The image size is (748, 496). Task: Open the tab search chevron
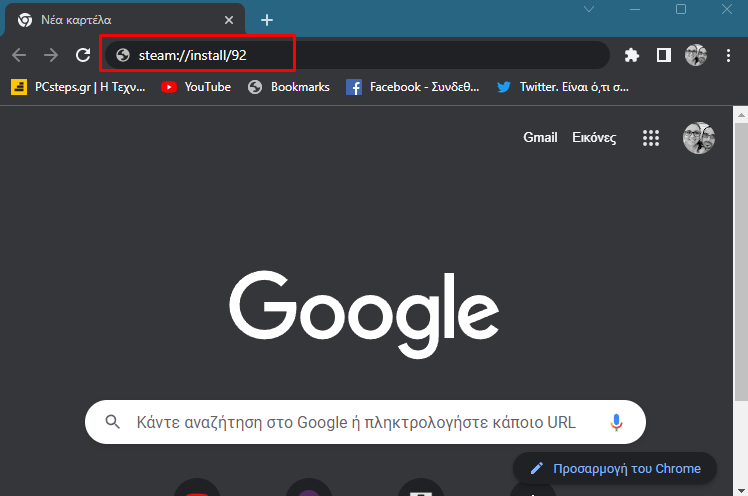[x=589, y=9]
